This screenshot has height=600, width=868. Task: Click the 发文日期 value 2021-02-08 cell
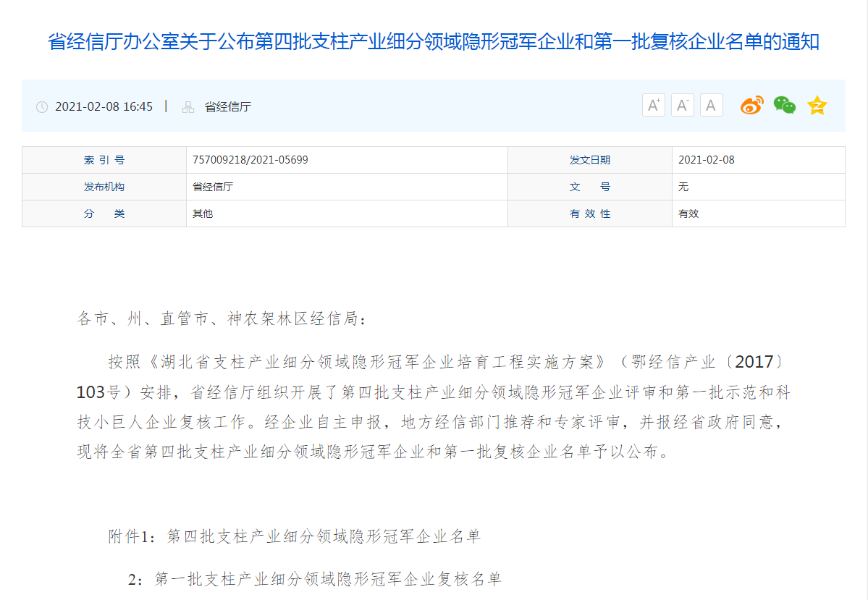[706, 160]
